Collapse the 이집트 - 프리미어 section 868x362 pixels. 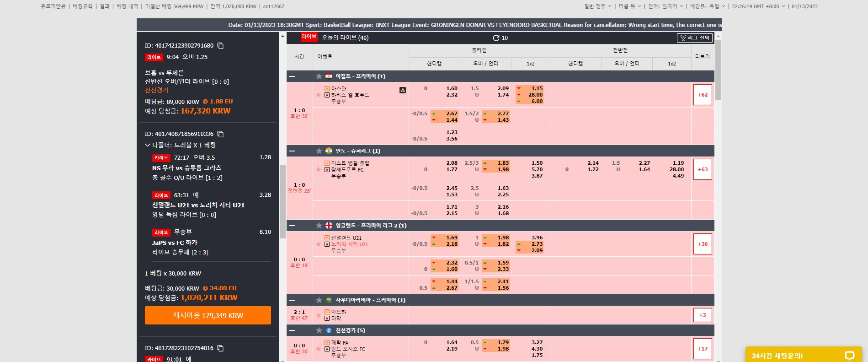pos(292,76)
